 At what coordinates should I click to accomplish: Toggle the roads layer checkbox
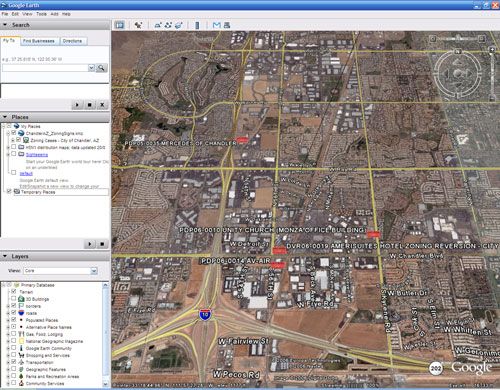click(x=14, y=312)
